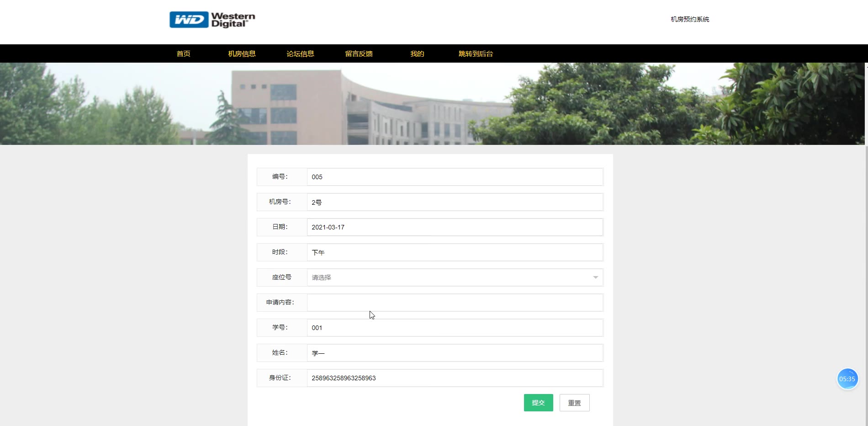Screen dimensions: 868x426
Task: Click the blue 05:35 timer bubble
Action: [x=847, y=379]
